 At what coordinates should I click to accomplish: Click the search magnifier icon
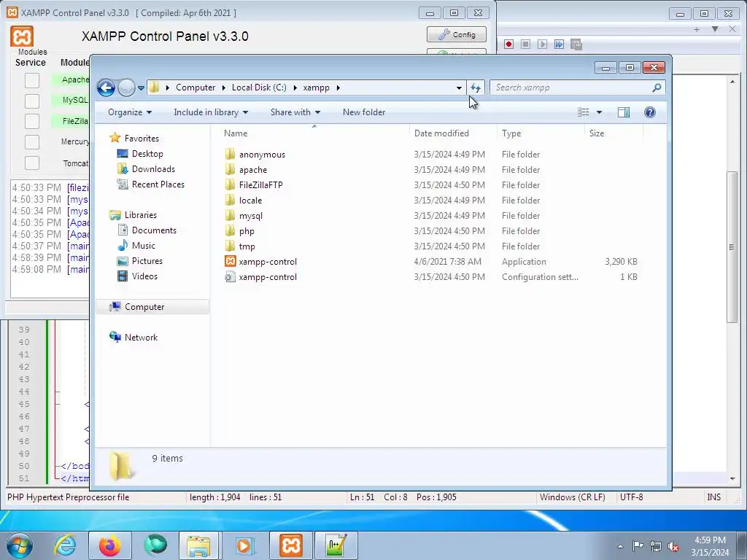coord(657,87)
